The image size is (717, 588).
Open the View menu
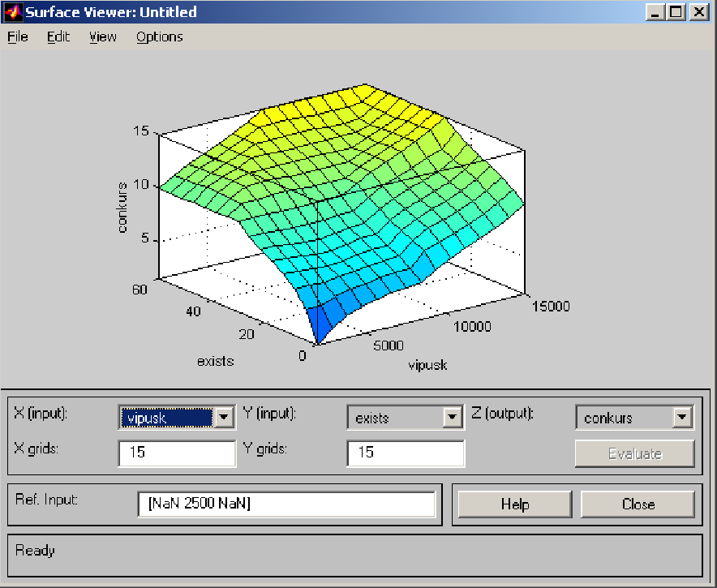(x=103, y=37)
